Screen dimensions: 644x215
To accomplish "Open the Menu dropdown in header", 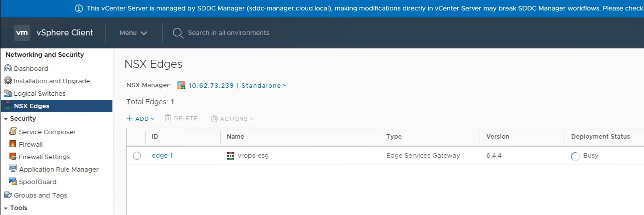I will [133, 33].
